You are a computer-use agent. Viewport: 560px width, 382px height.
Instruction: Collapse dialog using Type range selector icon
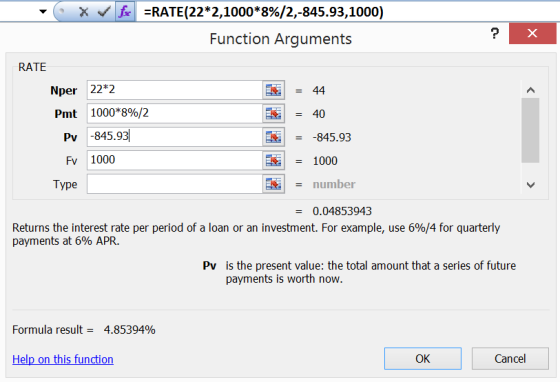pyautogui.click(x=274, y=184)
